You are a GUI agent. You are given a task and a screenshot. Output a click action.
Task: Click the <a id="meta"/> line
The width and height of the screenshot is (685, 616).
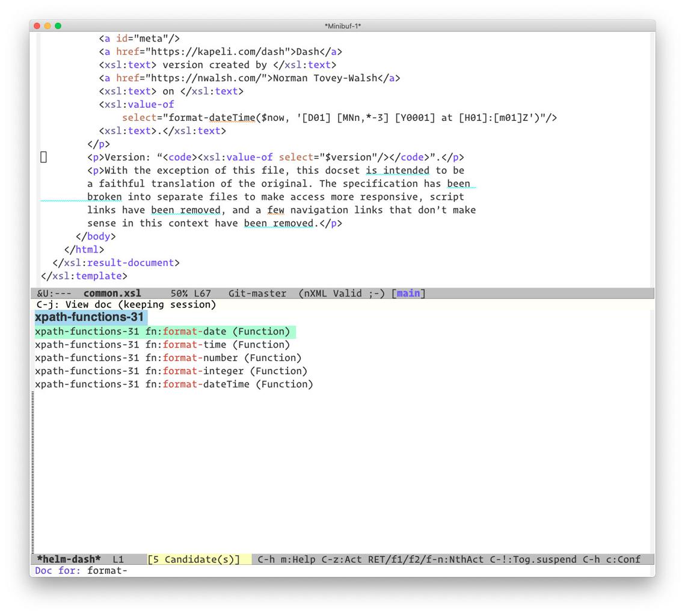coord(140,38)
